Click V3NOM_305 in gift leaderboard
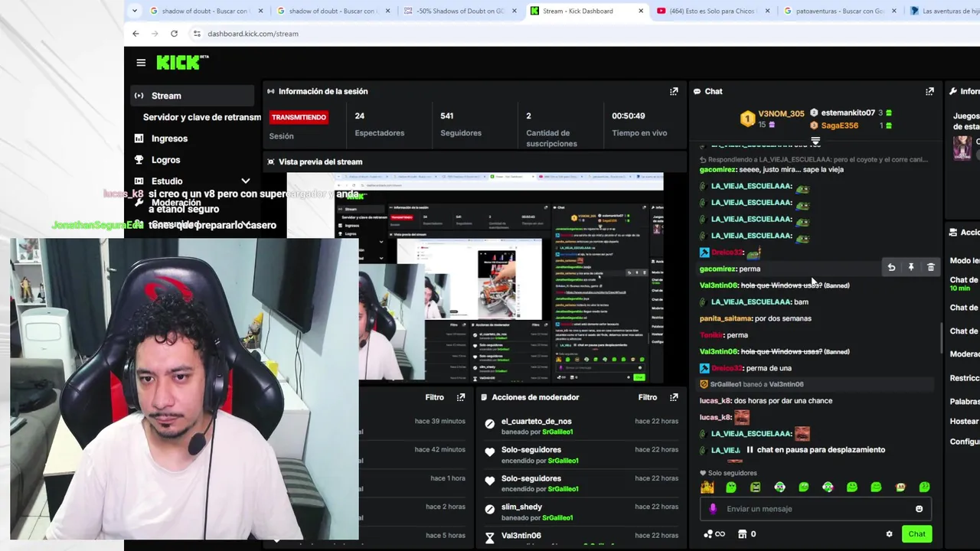 coord(781,113)
